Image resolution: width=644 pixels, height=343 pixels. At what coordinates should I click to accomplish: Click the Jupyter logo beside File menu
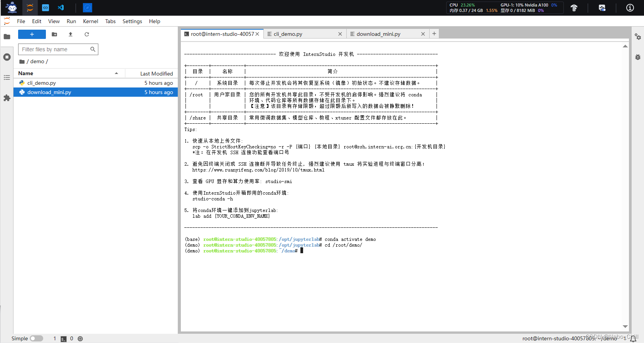click(7, 21)
